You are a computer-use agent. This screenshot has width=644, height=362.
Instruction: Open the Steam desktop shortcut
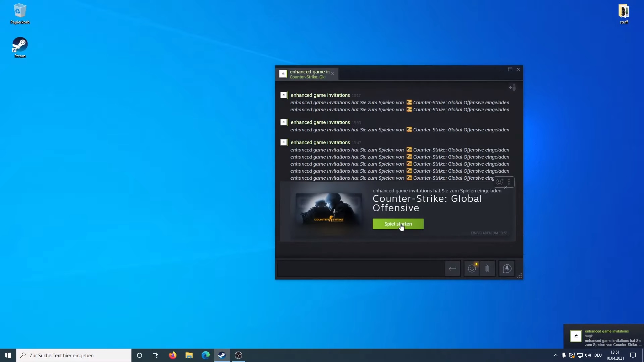[x=20, y=48]
